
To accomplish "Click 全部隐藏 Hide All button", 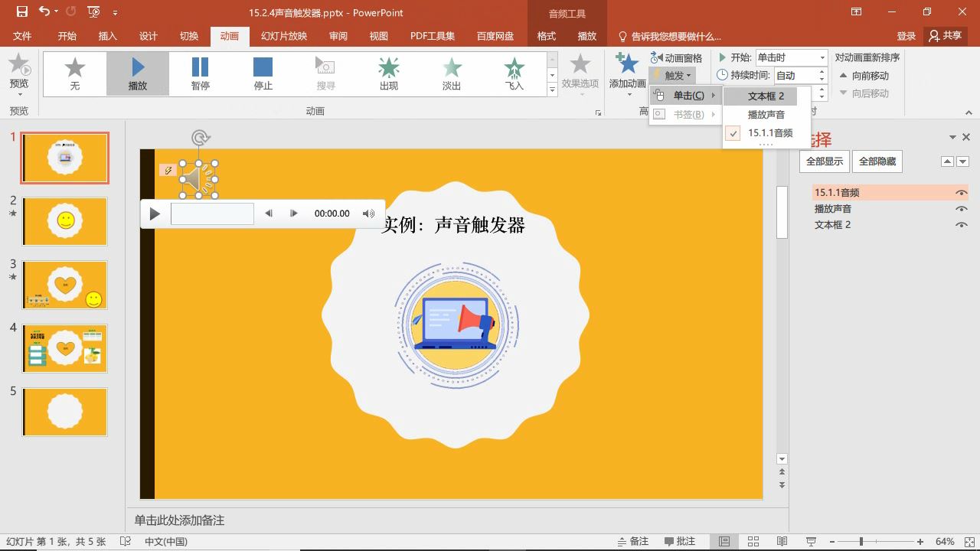I will [x=877, y=161].
